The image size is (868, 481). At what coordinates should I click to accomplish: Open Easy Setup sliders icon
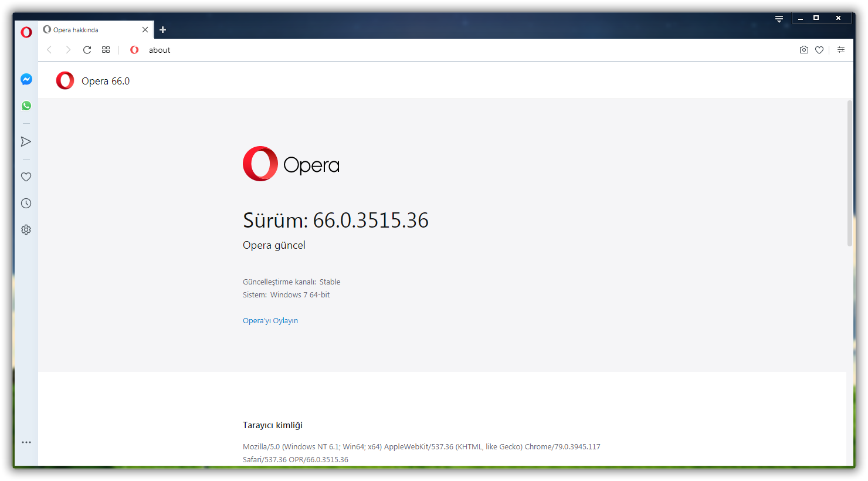click(x=841, y=50)
